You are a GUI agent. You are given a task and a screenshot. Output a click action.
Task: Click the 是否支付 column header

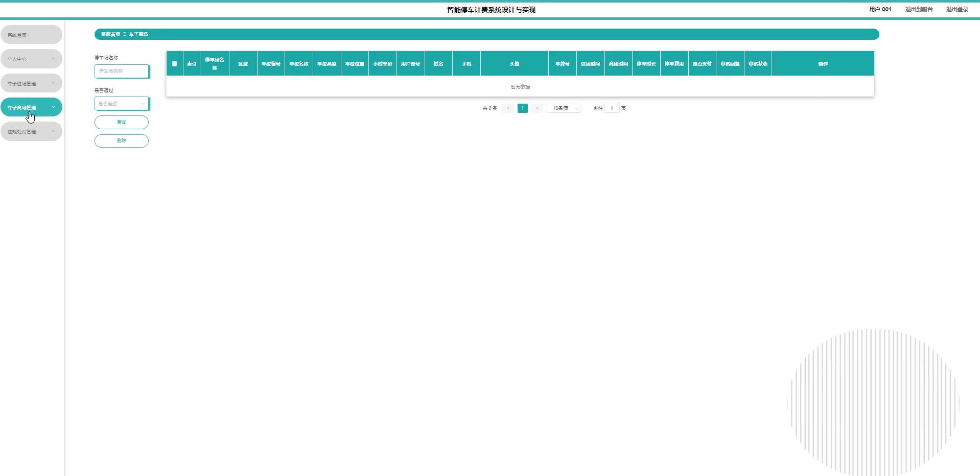[x=702, y=64]
